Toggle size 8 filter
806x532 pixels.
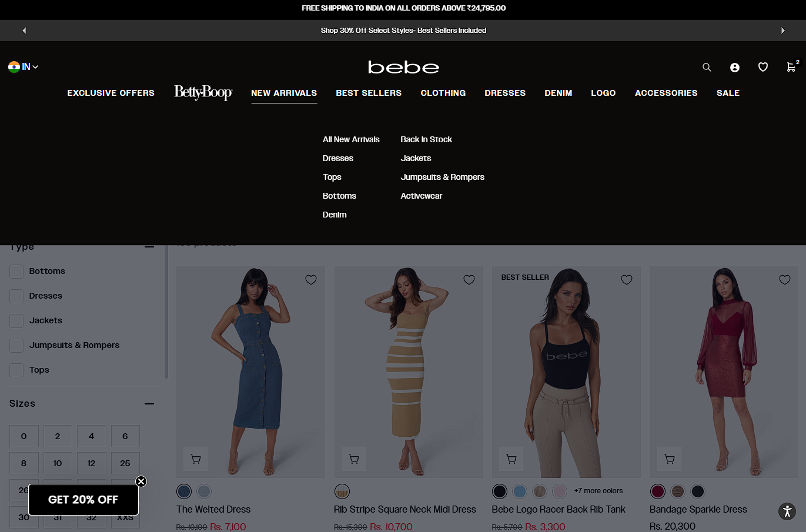tap(24, 463)
